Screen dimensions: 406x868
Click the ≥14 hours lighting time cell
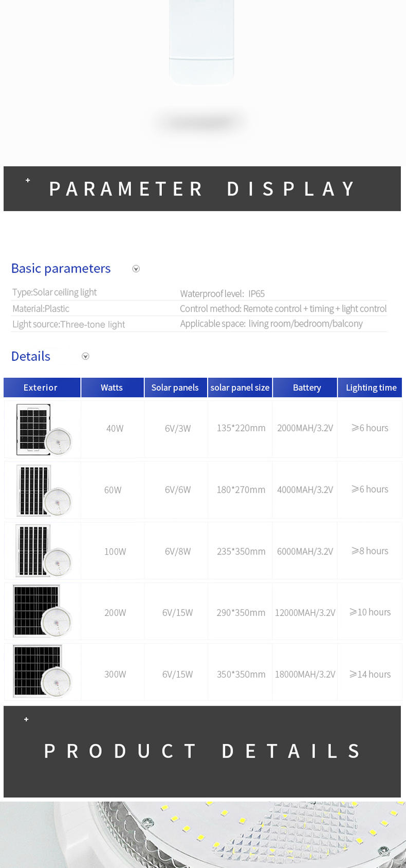(x=370, y=674)
